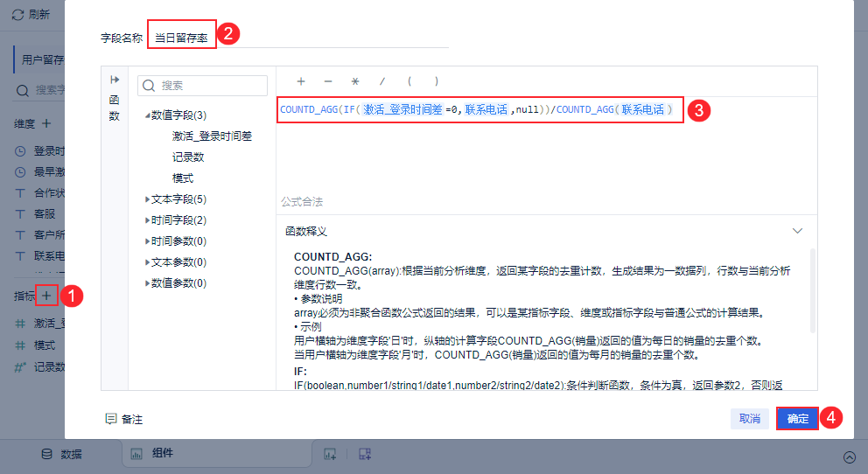
Task: Add a new indicator with the 指标 plus icon
Action: [x=46, y=296]
